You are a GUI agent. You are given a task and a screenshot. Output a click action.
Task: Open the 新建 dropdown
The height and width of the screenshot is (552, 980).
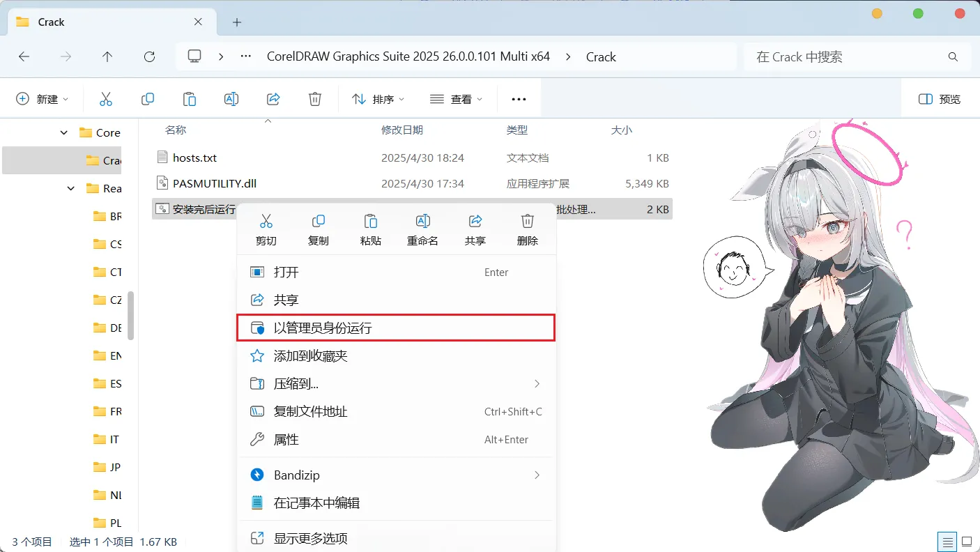pos(43,99)
